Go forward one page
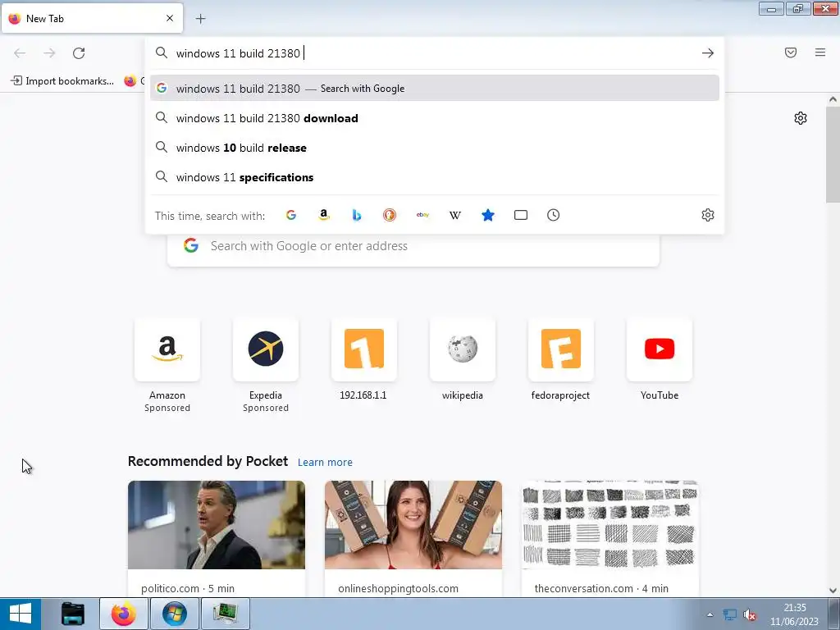 [49, 53]
